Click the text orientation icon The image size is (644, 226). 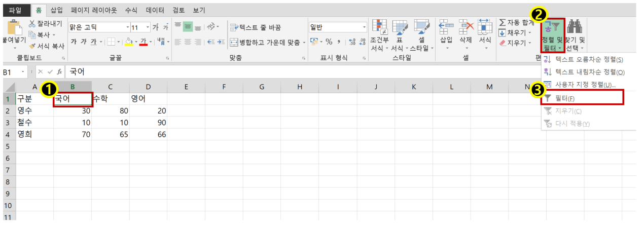211,26
